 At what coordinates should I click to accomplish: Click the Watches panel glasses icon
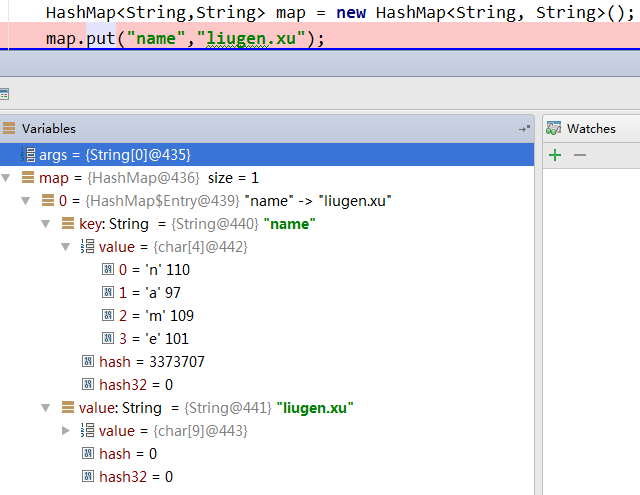[553, 129]
